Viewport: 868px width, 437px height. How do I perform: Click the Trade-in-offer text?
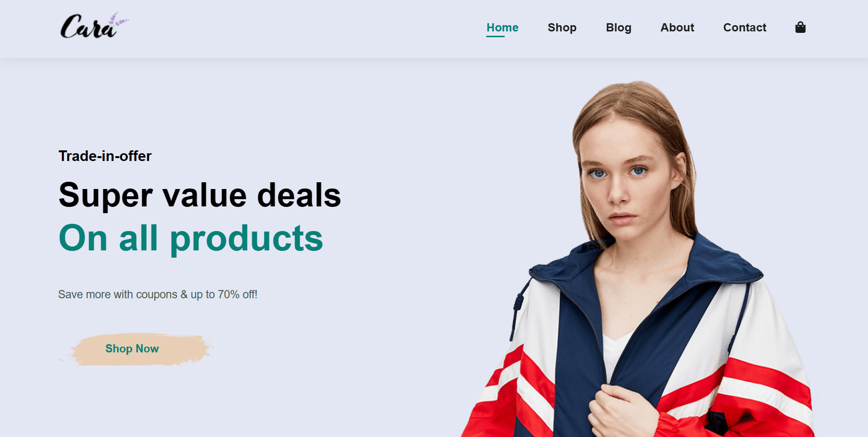(x=105, y=156)
